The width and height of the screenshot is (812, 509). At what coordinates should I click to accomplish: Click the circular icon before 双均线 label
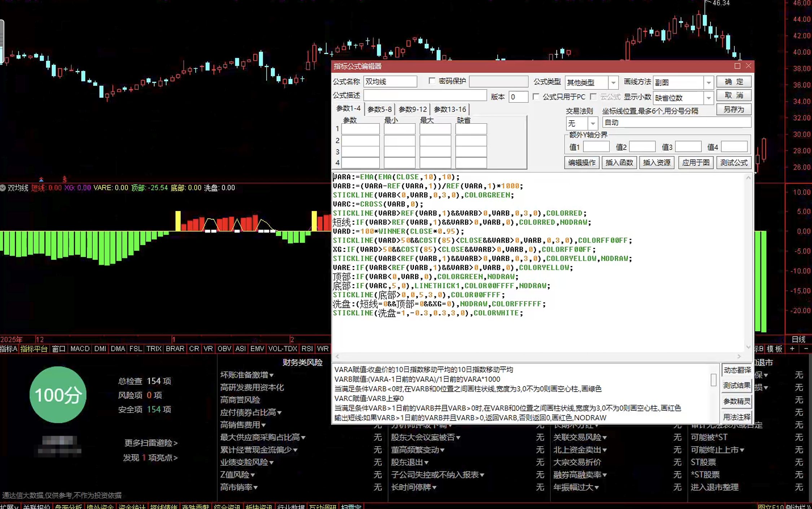pyautogui.click(x=3, y=188)
